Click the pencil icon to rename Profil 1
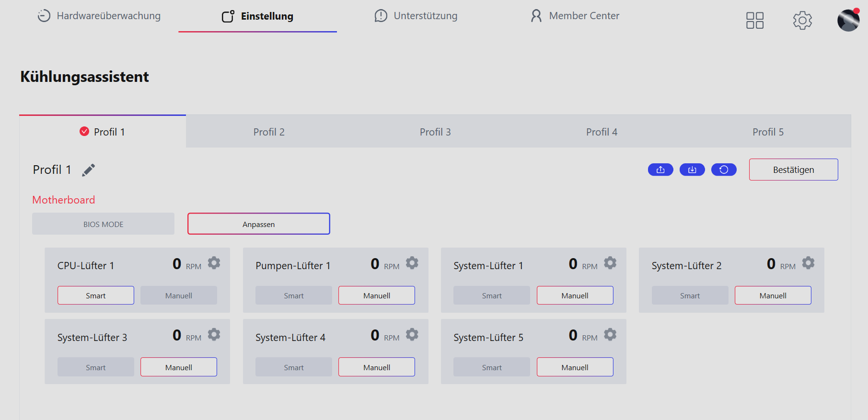 tap(89, 170)
